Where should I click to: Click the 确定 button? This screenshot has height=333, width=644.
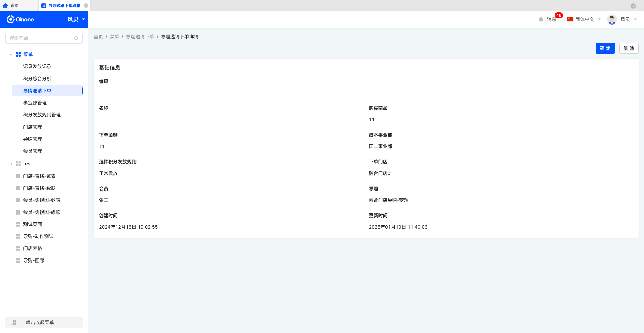tap(605, 48)
